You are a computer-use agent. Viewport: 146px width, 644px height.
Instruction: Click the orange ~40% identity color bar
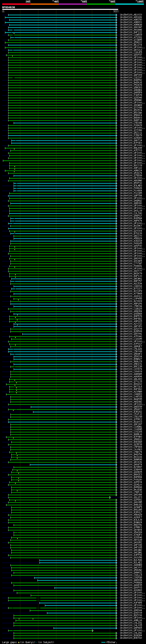(x=45, y=4)
